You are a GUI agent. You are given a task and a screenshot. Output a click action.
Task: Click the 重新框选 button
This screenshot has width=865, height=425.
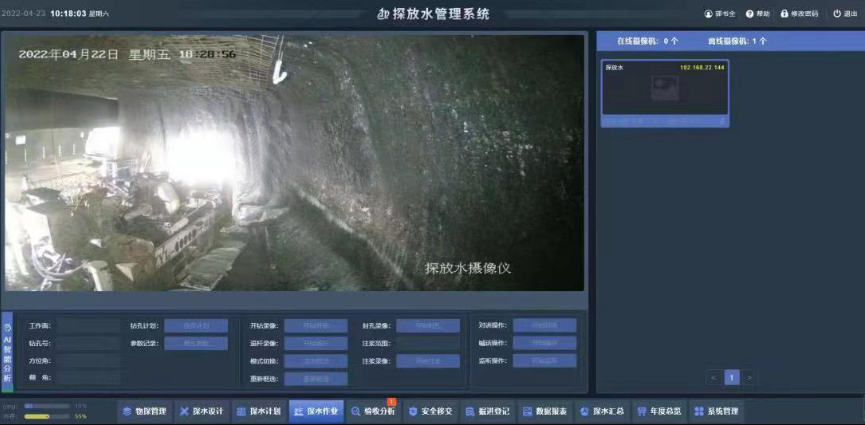[316, 379]
